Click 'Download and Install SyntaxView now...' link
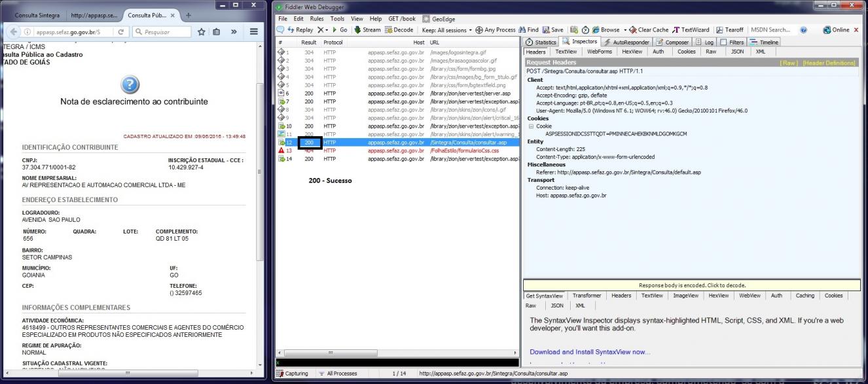Viewport: 868px width, 384px height. click(x=590, y=352)
